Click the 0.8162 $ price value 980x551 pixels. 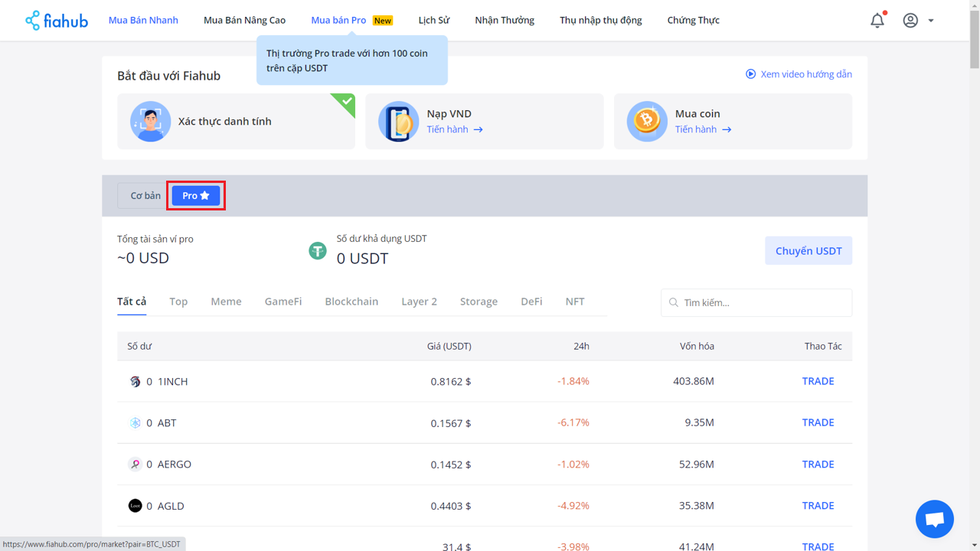pos(451,382)
